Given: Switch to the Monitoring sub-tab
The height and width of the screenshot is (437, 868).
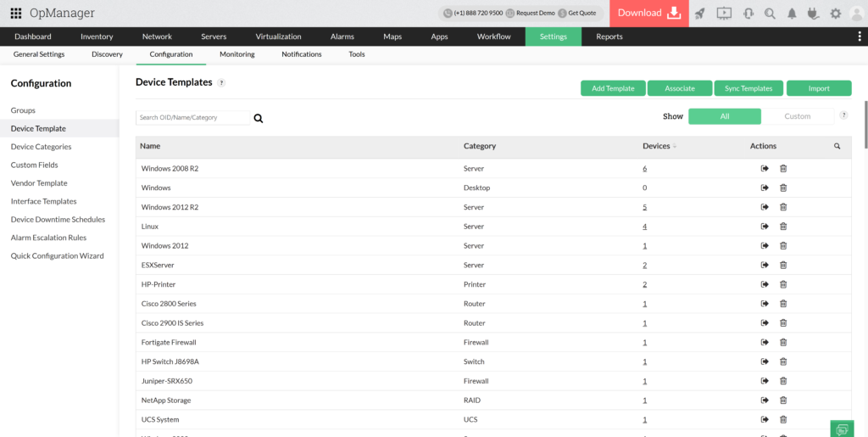Looking at the screenshot, I should pos(236,54).
